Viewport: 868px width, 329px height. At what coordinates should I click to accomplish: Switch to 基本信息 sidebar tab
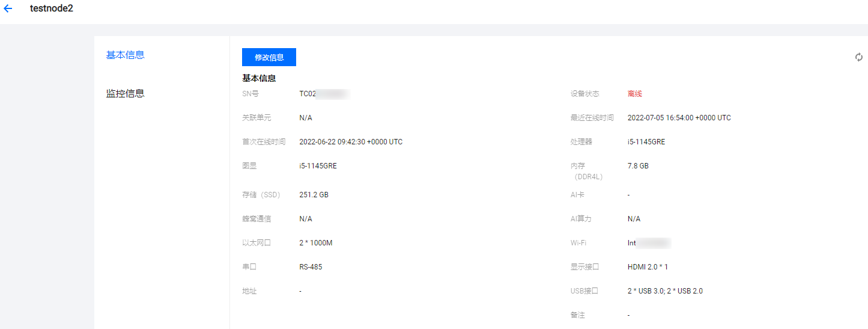[125, 55]
